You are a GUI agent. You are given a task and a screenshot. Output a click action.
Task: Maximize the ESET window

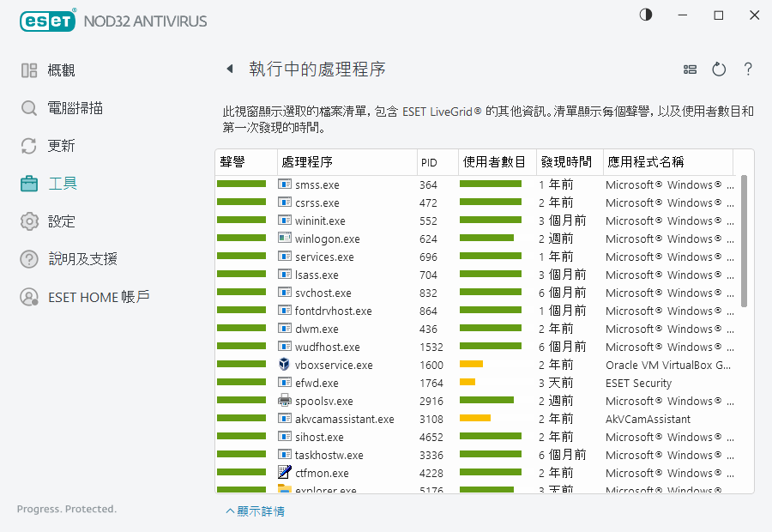[x=718, y=15]
